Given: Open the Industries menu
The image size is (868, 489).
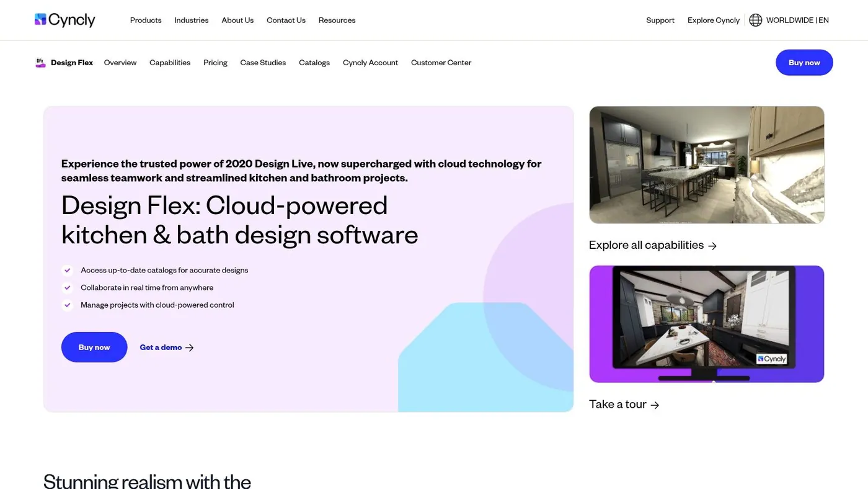Looking at the screenshot, I should click(x=192, y=20).
